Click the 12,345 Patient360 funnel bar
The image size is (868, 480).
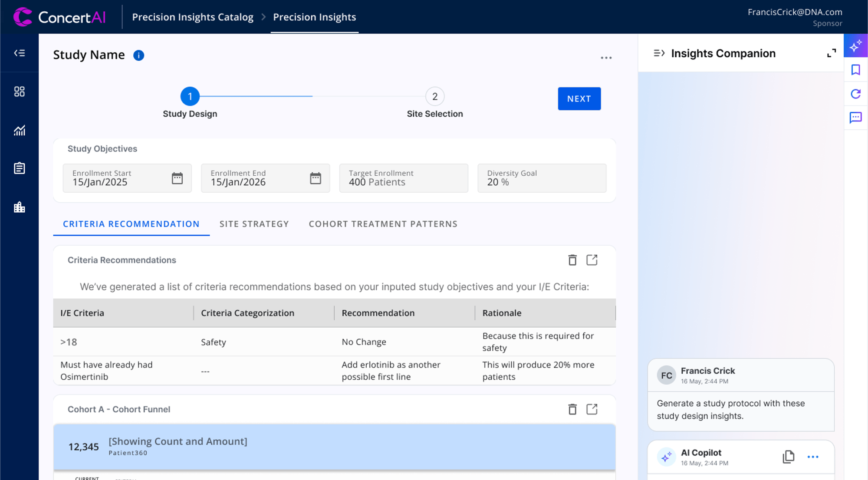(x=334, y=447)
